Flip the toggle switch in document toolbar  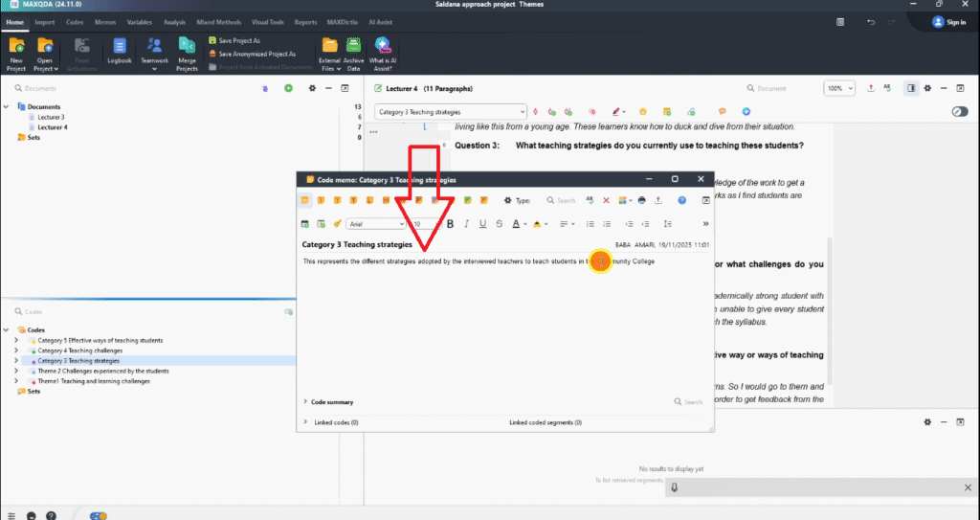click(960, 112)
